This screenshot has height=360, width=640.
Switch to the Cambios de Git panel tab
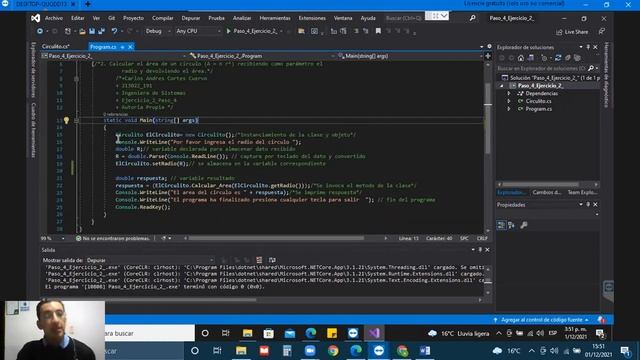coord(547,192)
